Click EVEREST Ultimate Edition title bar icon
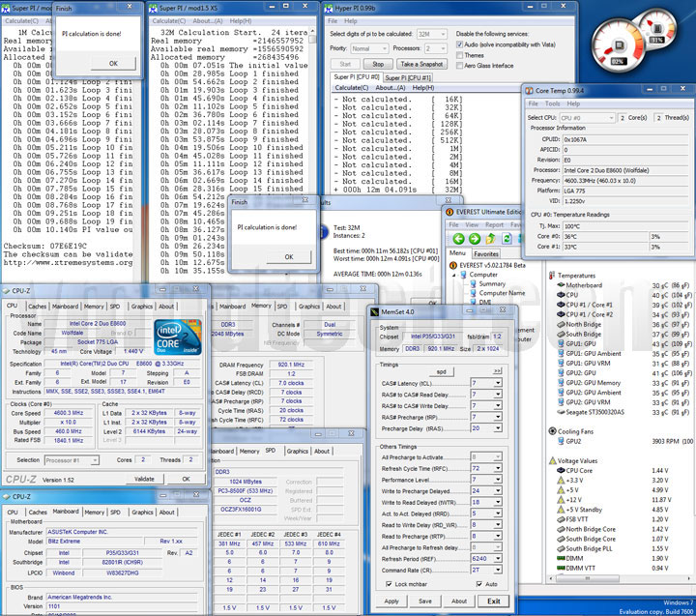This screenshot has width=696, height=616. 449,212
